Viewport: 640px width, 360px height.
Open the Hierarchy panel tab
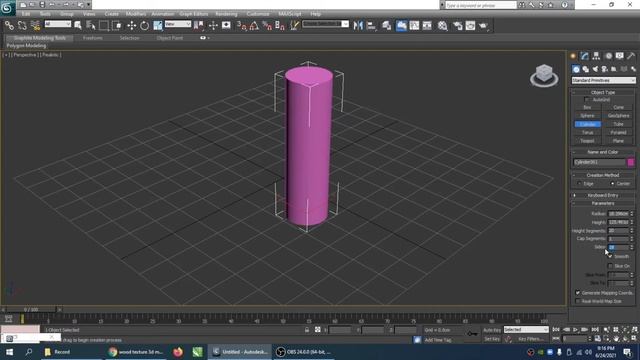pos(596,56)
